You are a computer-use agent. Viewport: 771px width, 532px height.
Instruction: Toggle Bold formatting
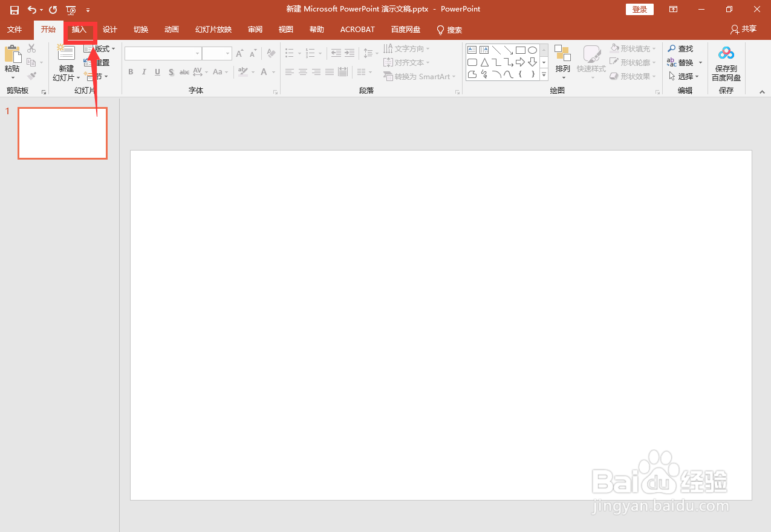[x=131, y=72]
